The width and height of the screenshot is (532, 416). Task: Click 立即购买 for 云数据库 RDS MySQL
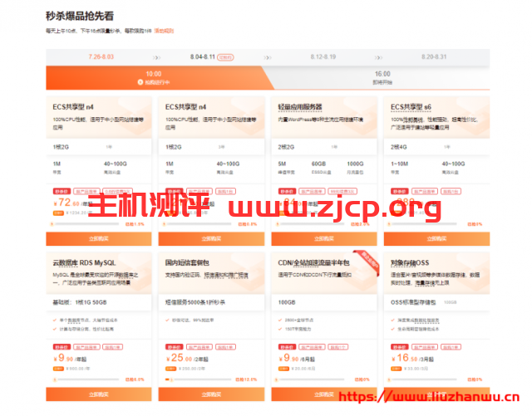pos(99,394)
